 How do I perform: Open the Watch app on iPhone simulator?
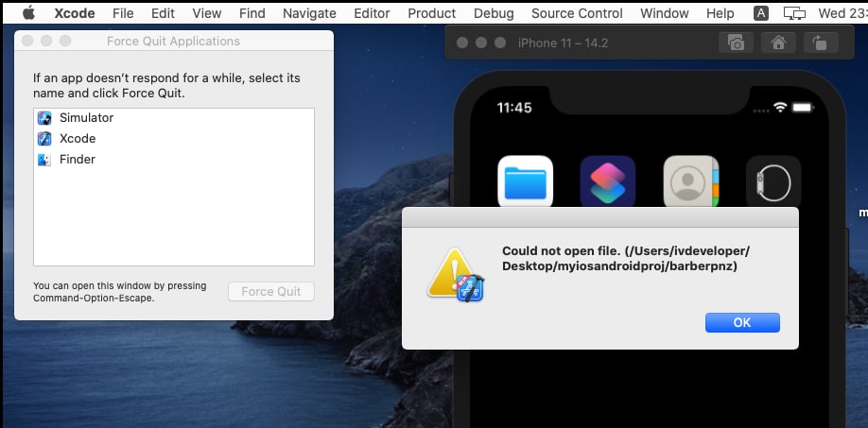[773, 182]
